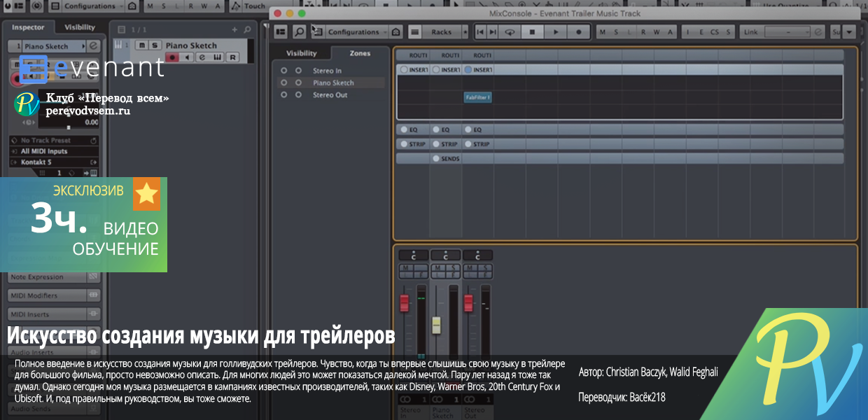Click Stereo Out red volume fader
Screen dimensions: 868x420
tap(468, 303)
